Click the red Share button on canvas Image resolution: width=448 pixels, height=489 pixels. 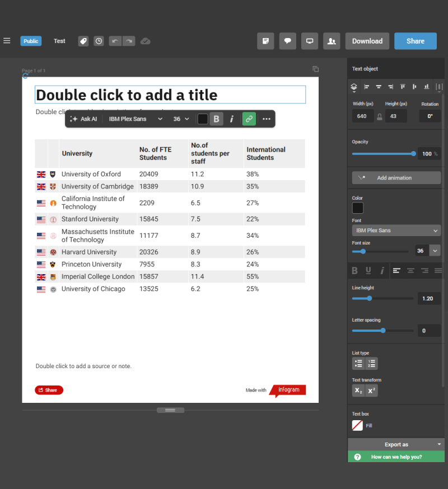click(x=49, y=390)
